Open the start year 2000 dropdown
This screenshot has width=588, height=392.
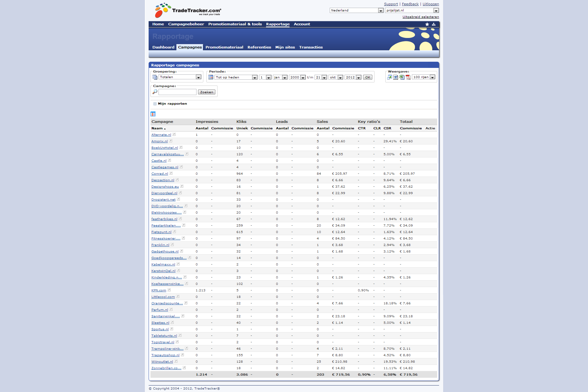(x=297, y=77)
